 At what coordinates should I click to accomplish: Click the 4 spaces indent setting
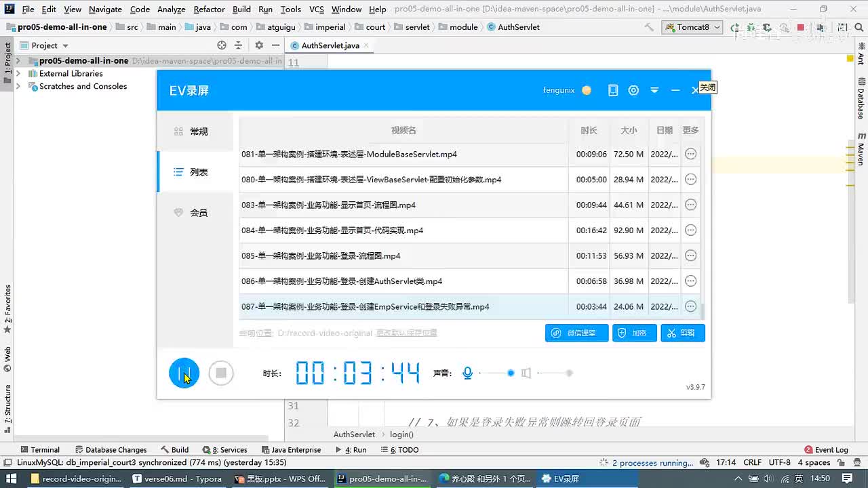tap(814, 462)
